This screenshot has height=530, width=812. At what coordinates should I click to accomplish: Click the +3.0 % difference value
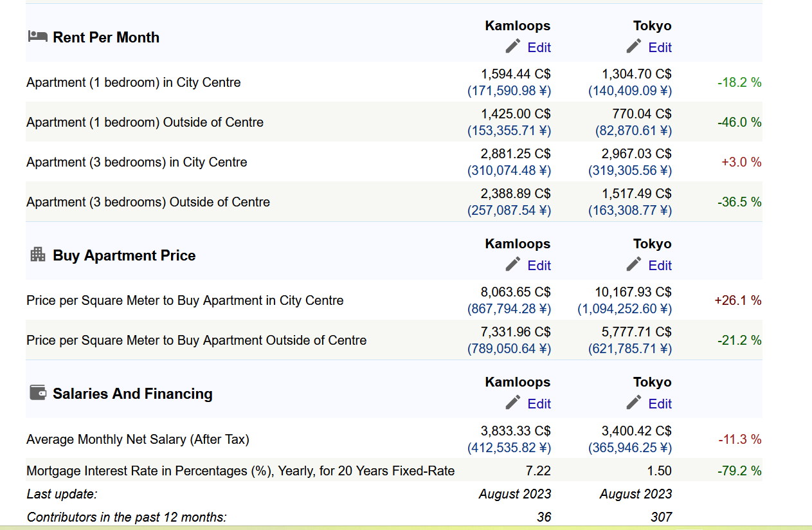point(741,162)
